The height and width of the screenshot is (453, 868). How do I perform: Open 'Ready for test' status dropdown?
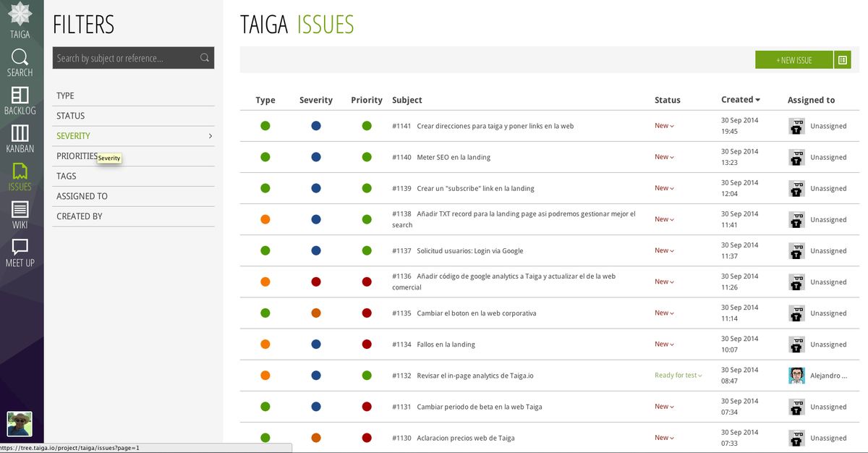[x=678, y=376]
